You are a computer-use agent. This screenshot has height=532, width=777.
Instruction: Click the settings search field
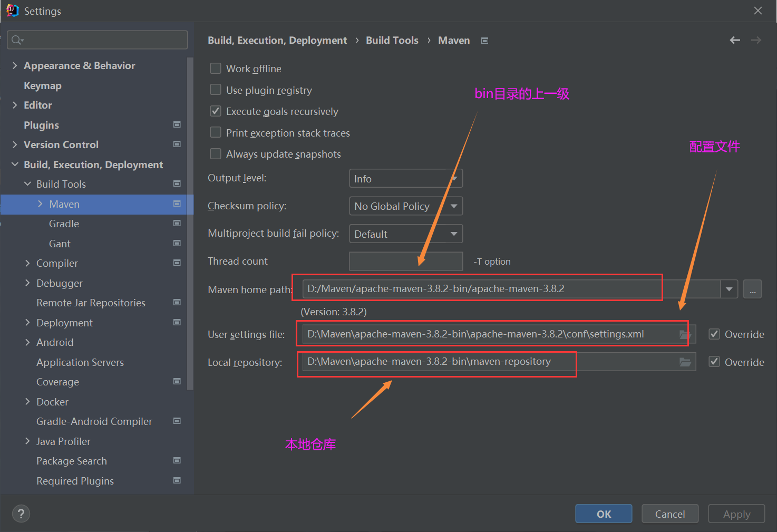(x=98, y=40)
